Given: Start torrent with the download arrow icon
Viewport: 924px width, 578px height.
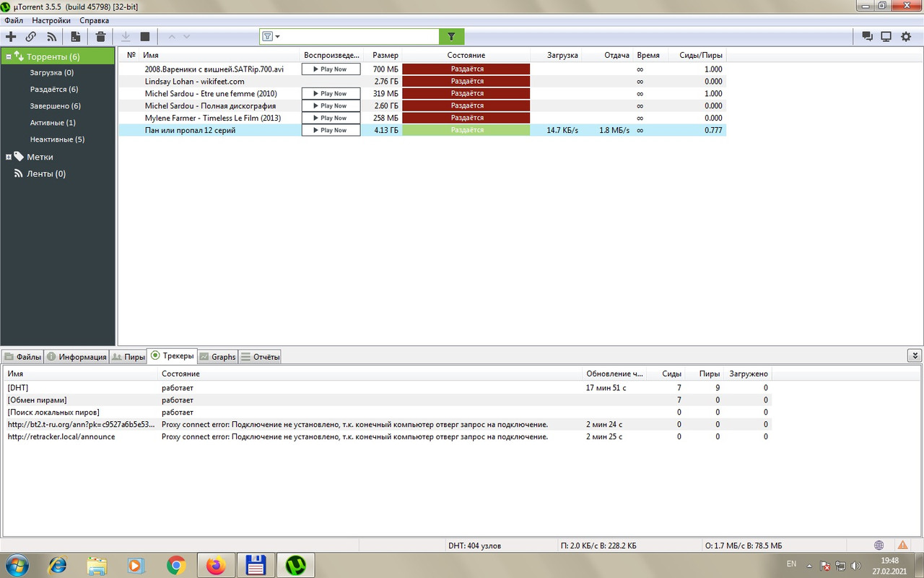Looking at the screenshot, I should click(126, 36).
